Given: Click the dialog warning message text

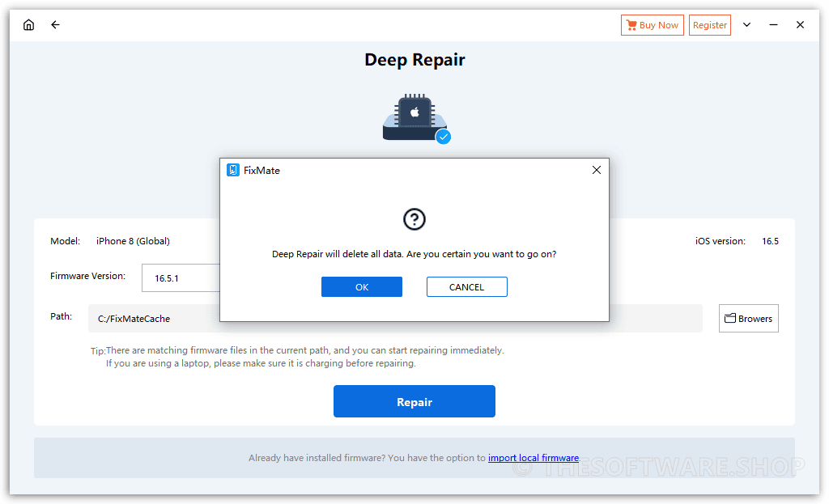Looking at the screenshot, I should coord(414,254).
